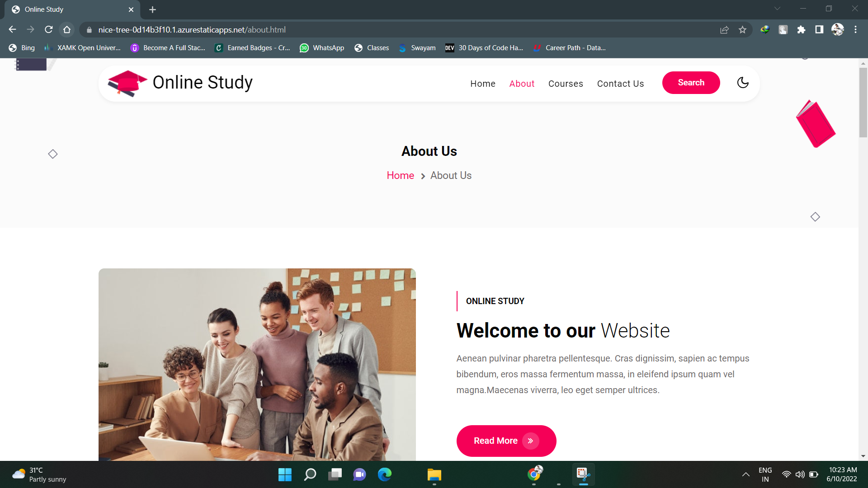Viewport: 868px width, 488px height.
Task: Select the Online Study browser tab
Action: pyautogui.click(x=72, y=9)
